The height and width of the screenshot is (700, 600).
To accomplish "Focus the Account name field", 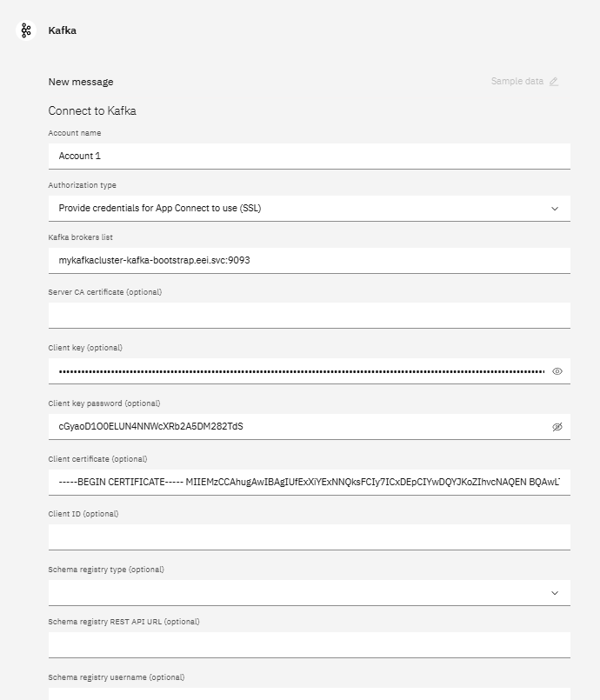I will pyautogui.click(x=310, y=157).
